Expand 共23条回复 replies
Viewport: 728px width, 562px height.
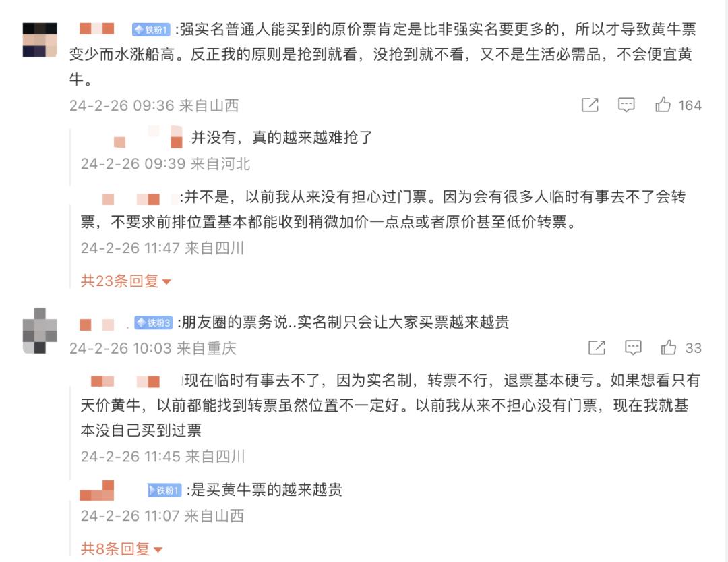click(126, 281)
